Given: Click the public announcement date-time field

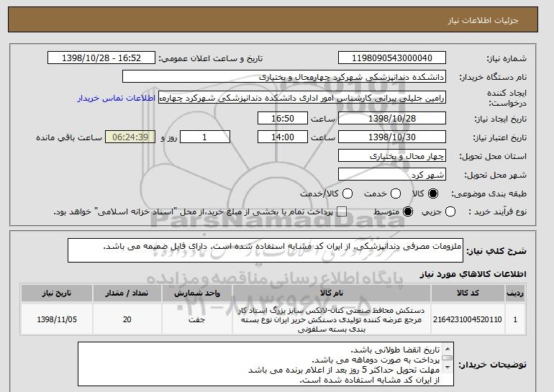Looking at the screenshot, I should [101, 58].
